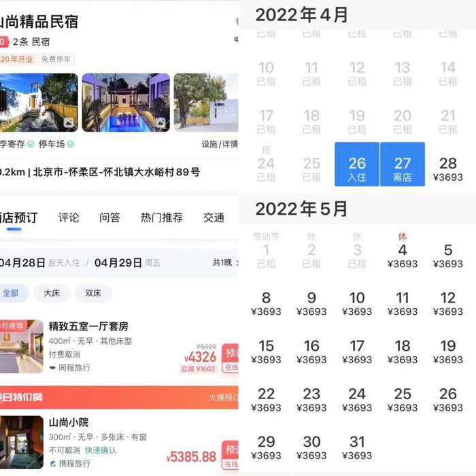Select April 28 priced ¥3693
This screenshot has height=476, width=476.
[448, 169]
